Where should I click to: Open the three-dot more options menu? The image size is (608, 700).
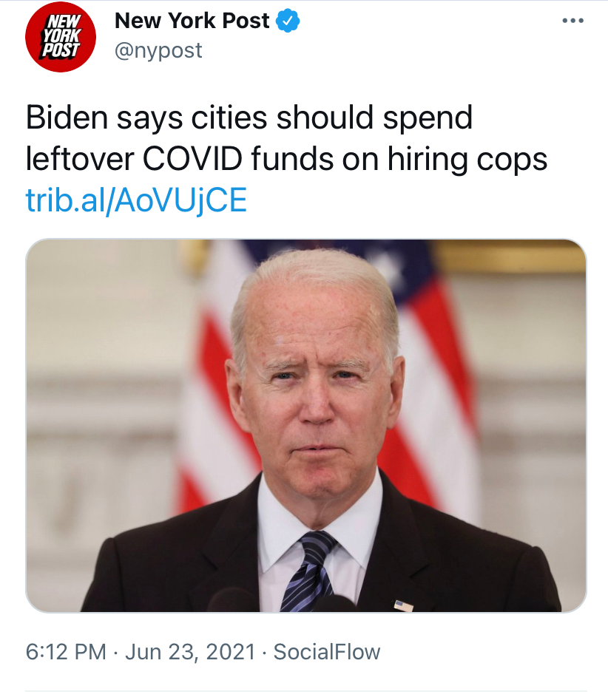click(x=573, y=21)
